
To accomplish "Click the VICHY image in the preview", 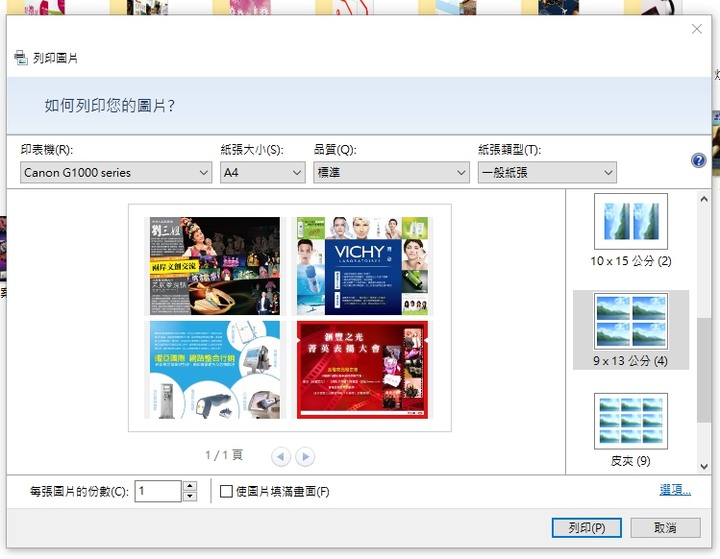I will (363, 266).
